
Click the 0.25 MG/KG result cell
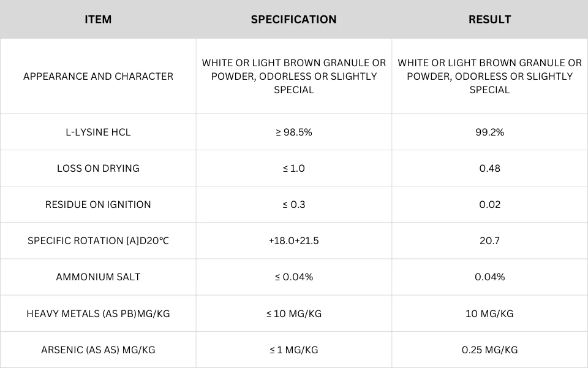(x=489, y=350)
